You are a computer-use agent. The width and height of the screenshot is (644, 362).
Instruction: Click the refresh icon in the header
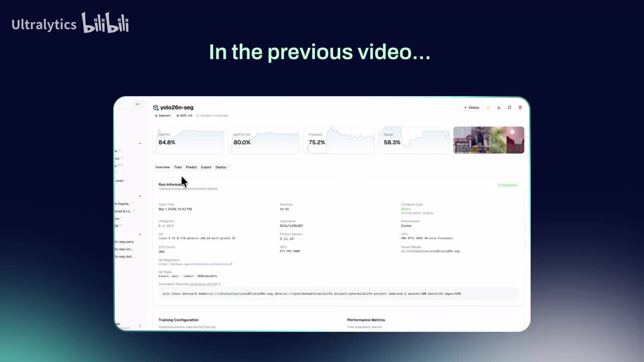pyautogui.click(x=509, y=108)
